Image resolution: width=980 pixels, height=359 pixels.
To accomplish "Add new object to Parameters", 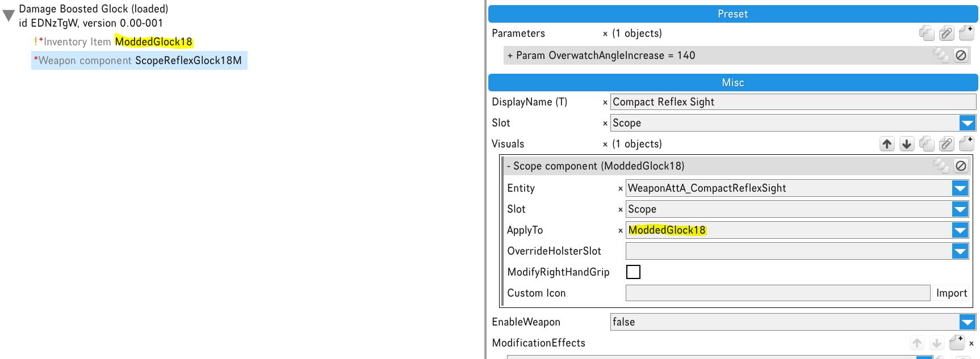I will coord(966,33).
